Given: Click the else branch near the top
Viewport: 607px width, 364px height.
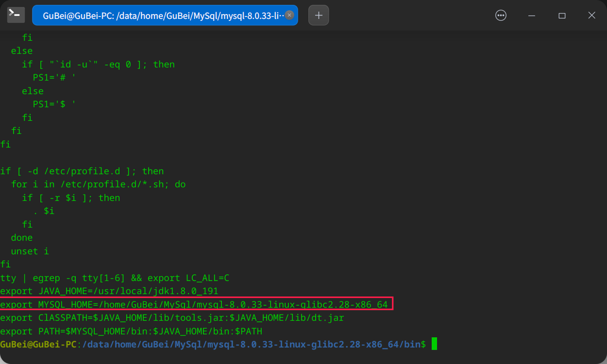Looking at the screenshot, I should 22,50.
